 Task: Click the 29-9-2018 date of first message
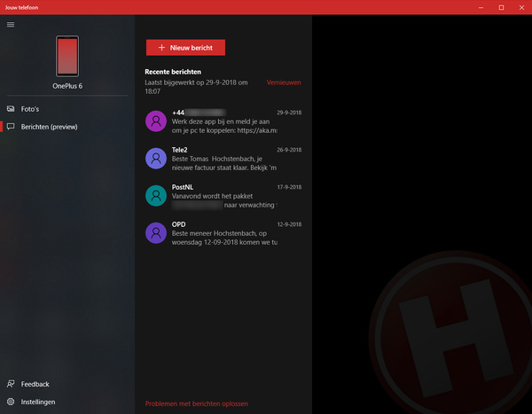(289, 113)
